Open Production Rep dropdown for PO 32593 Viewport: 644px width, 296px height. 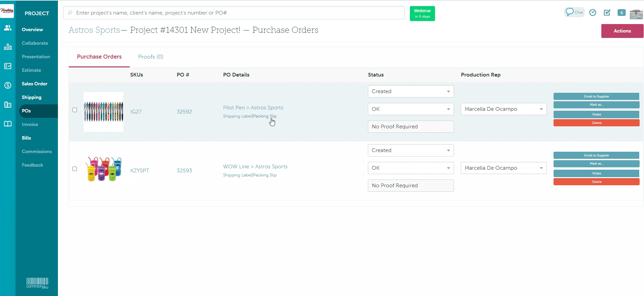click(503, 168)
